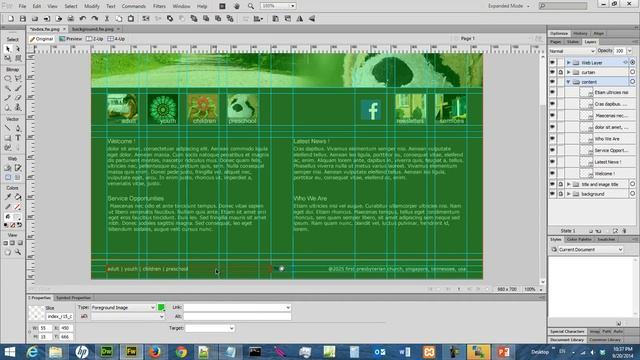Click the Cut scissors toolbar icon
The height and width of the screenshot is (360, 640).
107,19
